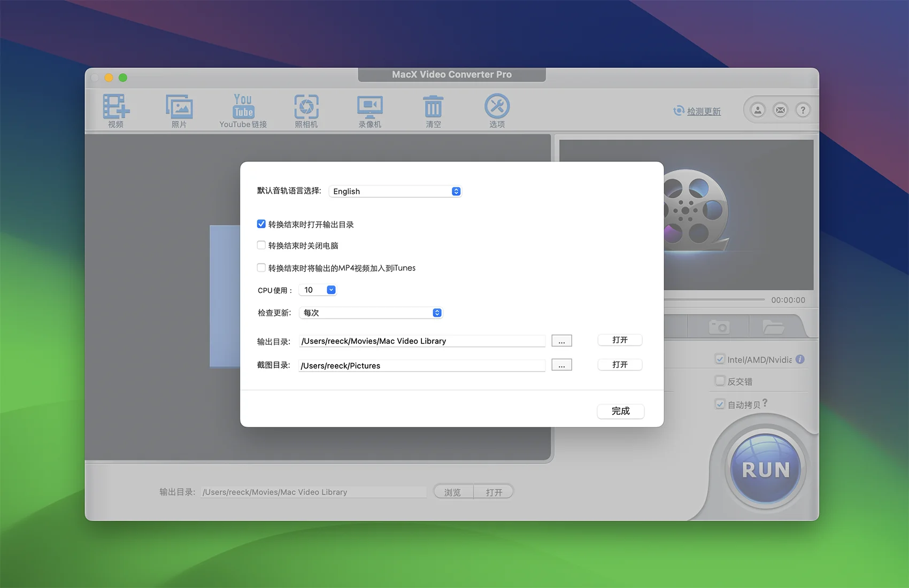Click the blue RUN button
909x588 pixels.
pos(766,469)
